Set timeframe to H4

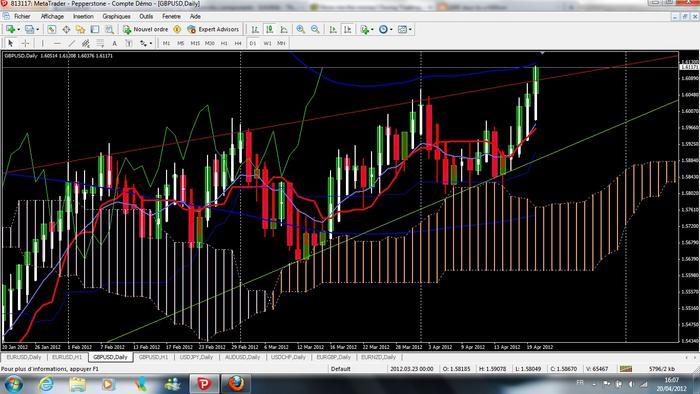[238, 43]
